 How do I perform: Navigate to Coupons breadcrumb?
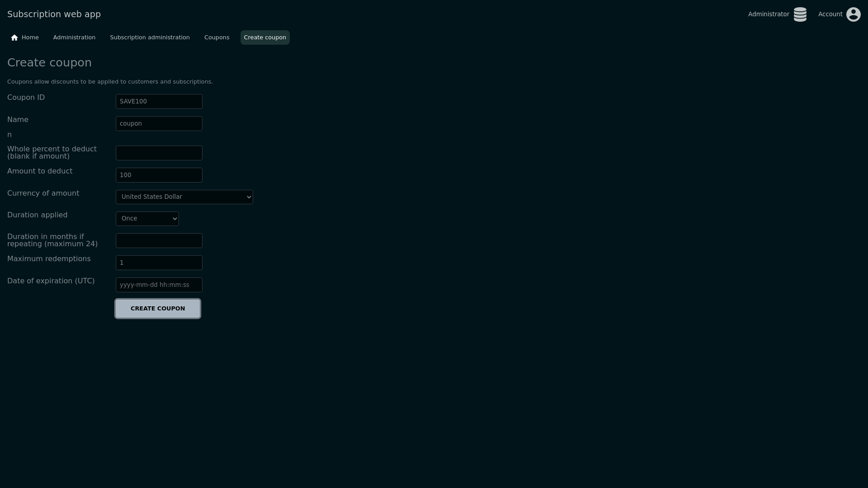point(217,38)
